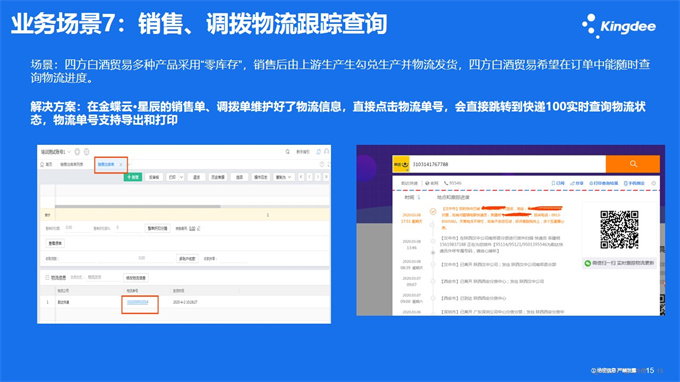
Task: Click the home icon in the tab bar
Action: 42,164
